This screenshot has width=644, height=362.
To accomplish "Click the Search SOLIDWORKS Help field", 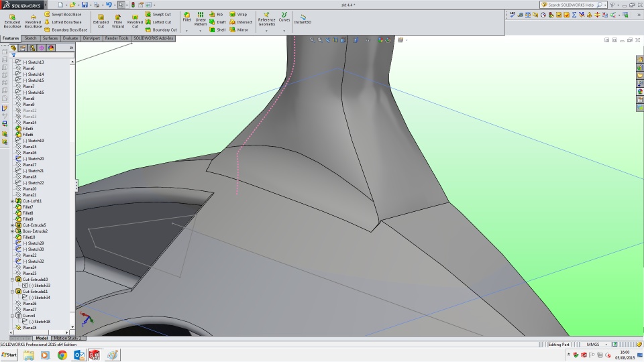I will pyautogui.click(x=572, y=5).
